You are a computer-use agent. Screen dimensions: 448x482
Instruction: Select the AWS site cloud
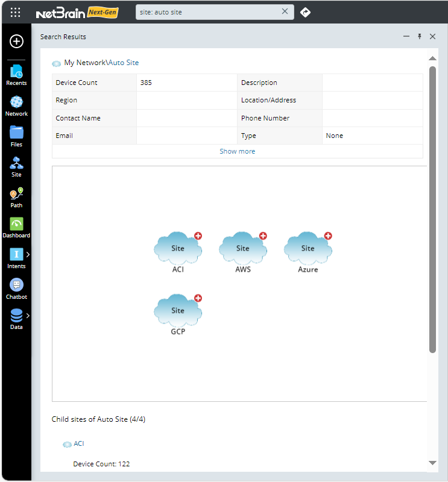243,248
